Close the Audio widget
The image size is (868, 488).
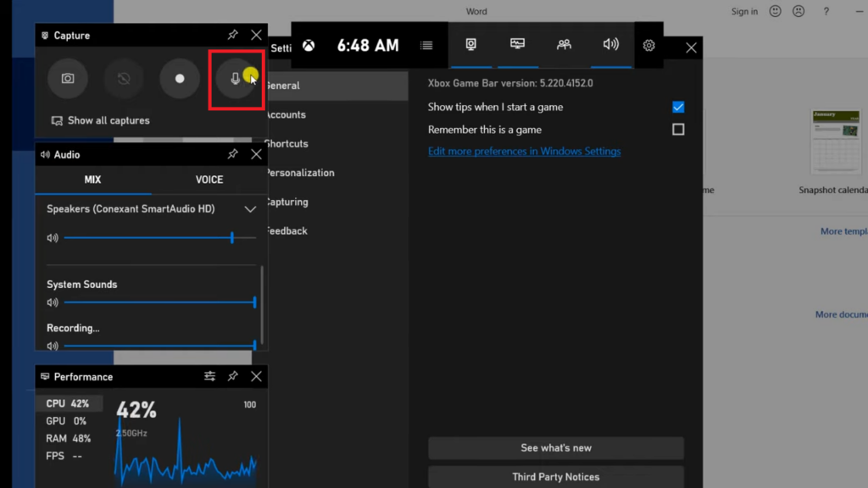coord(256,154)
